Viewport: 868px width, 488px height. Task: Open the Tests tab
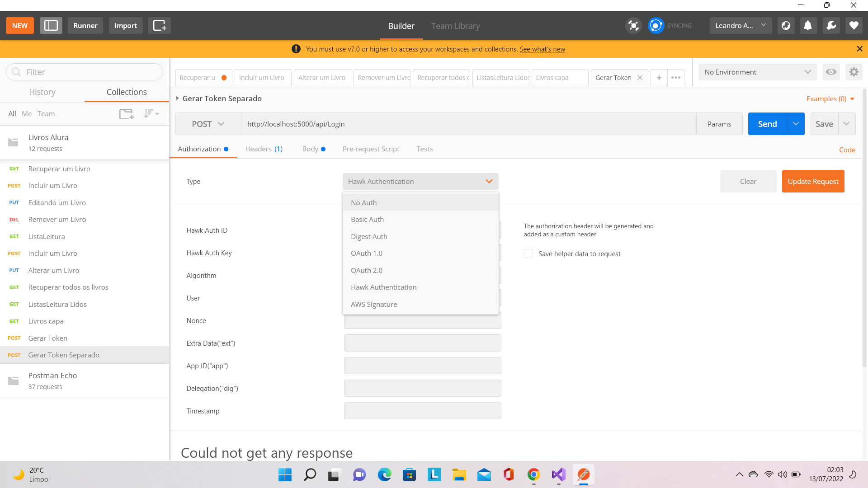(425, 149)
